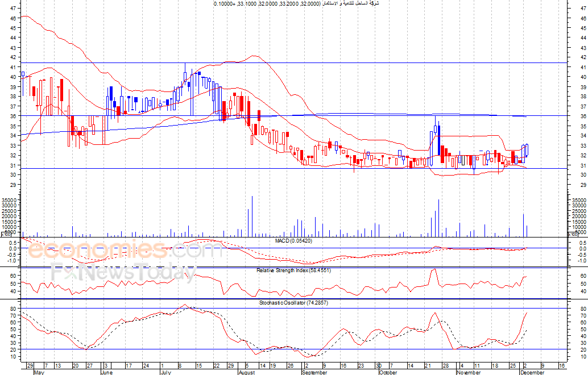Select the October timeline label
The image size is (588, 375).
(388, 373)
